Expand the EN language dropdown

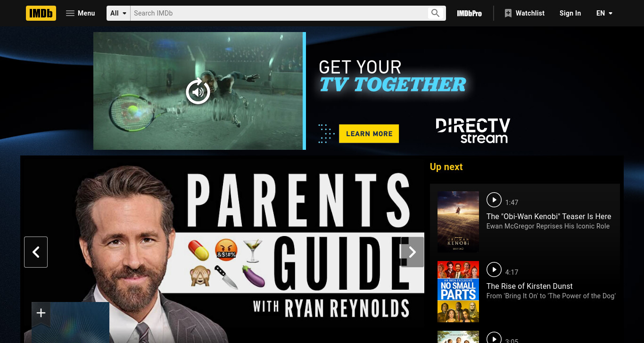604,13
